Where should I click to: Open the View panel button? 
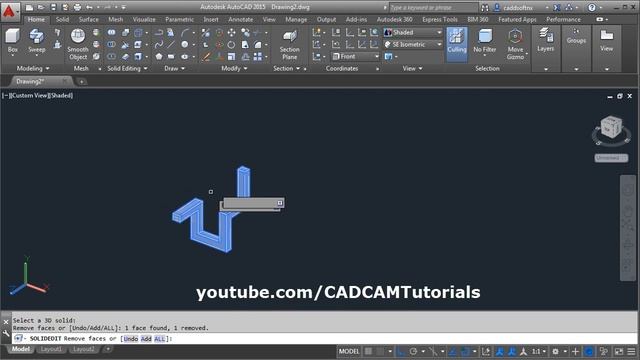pos(607,40)
